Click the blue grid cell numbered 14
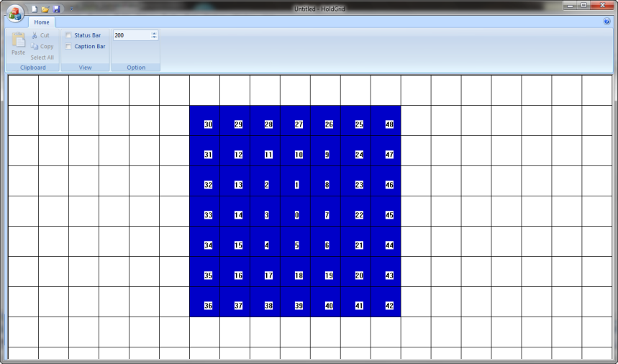Viewport: 618px width, 364px height. coord(235,211)
